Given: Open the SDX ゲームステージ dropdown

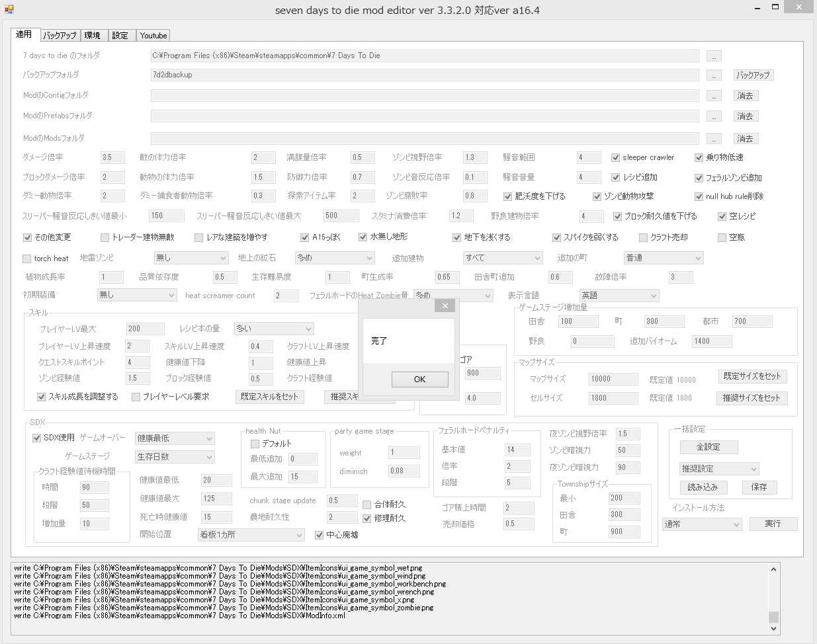Looking at the screenshot, I should tap(175, 457).
